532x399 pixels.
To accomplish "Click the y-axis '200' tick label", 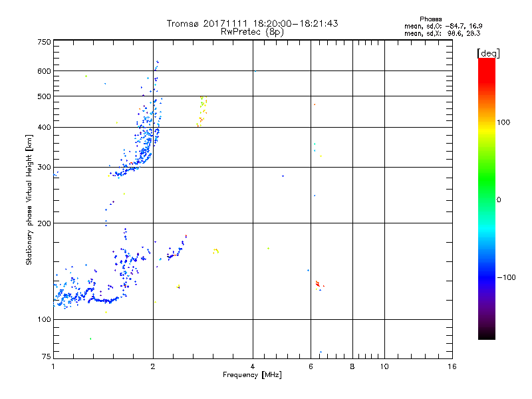I will 44,223.
